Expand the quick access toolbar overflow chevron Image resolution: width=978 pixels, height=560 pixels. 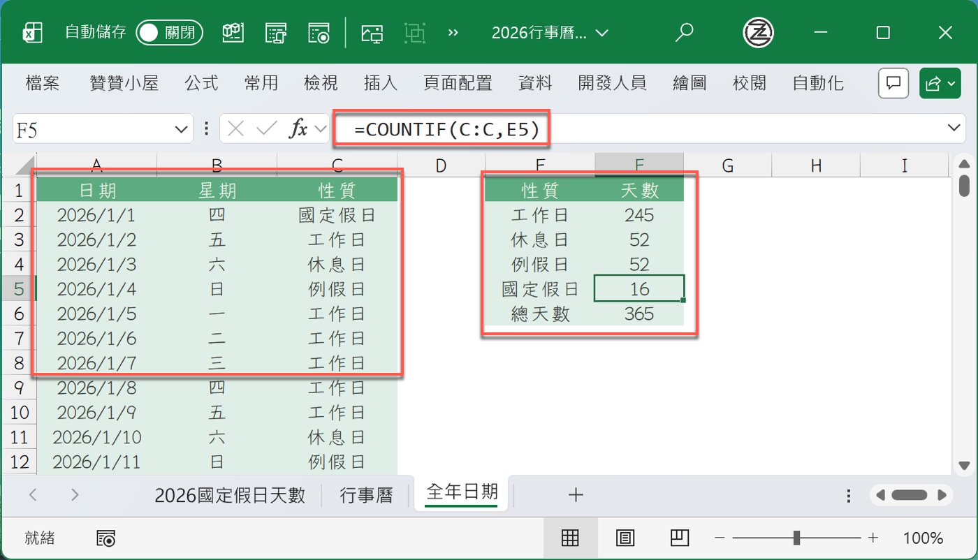[453, 32]
